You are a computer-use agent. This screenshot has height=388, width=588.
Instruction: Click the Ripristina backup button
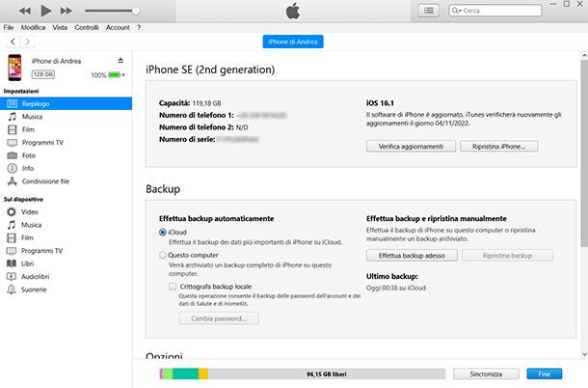(x=507, y=256)
